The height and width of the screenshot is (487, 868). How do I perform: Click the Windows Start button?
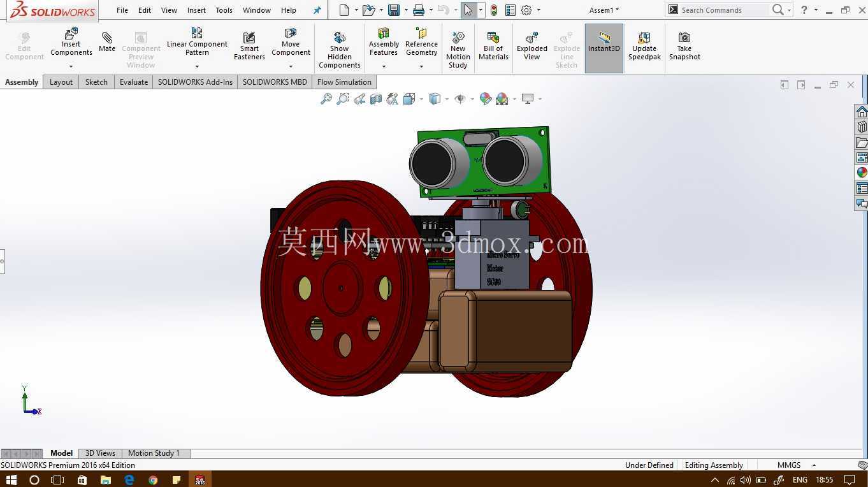11,479
